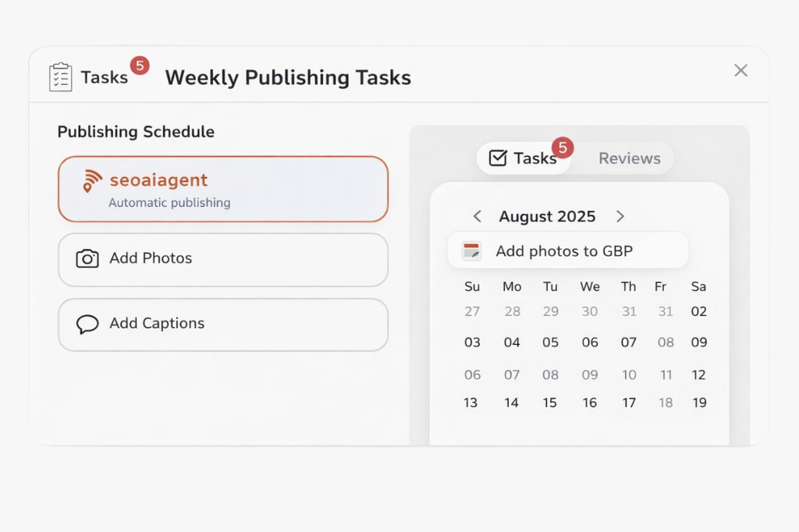Pick date 16 in the calendar
Image resolution: width=799 pixels, height=532 pixels.
click(x=590, y=403)
